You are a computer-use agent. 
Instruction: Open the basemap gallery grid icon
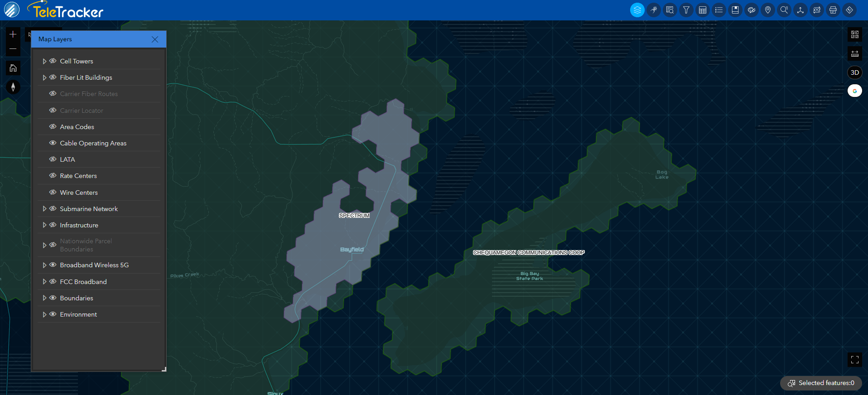(855, 34)
